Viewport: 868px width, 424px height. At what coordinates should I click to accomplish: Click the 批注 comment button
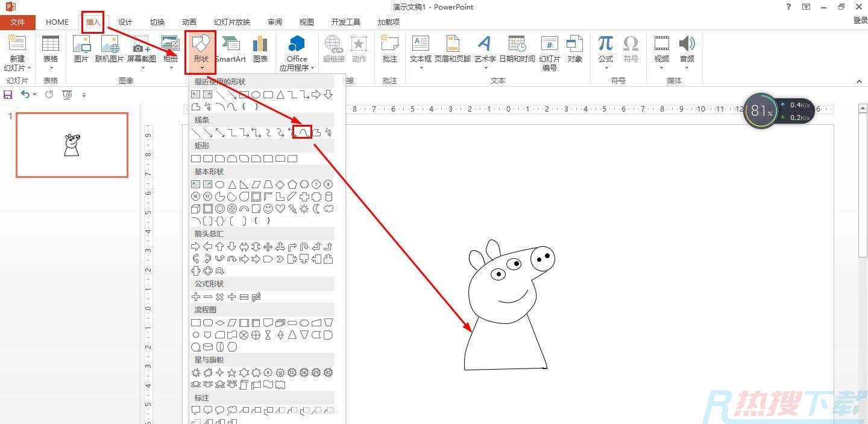pos(390,49)
